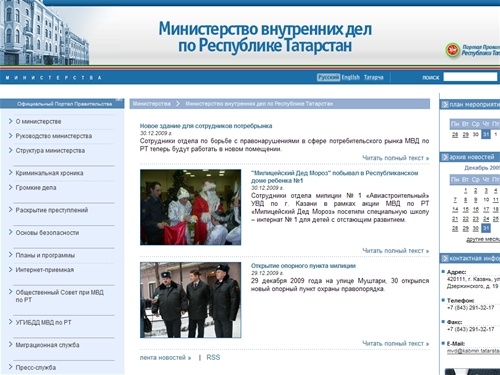Open the МИНИСТЕРСТВА menu bar item
500x375 pixels.
[x=53, y=78]
